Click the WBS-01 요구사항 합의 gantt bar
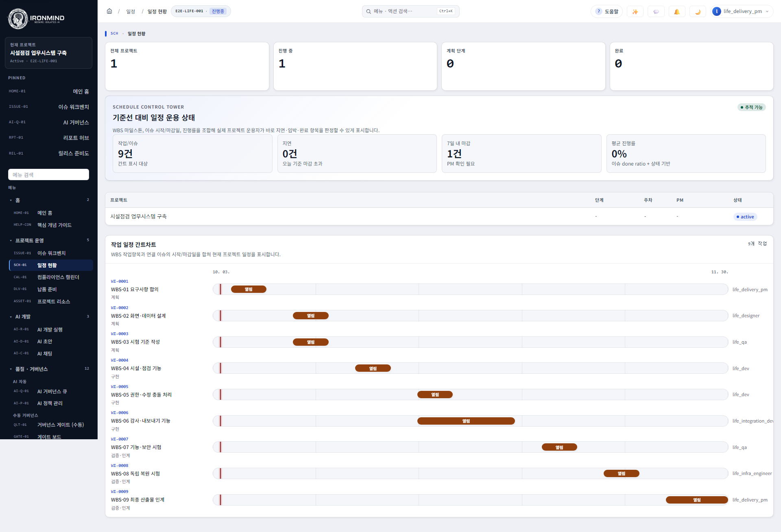This screenshot has width=781, height=532. tap(249, 289)
